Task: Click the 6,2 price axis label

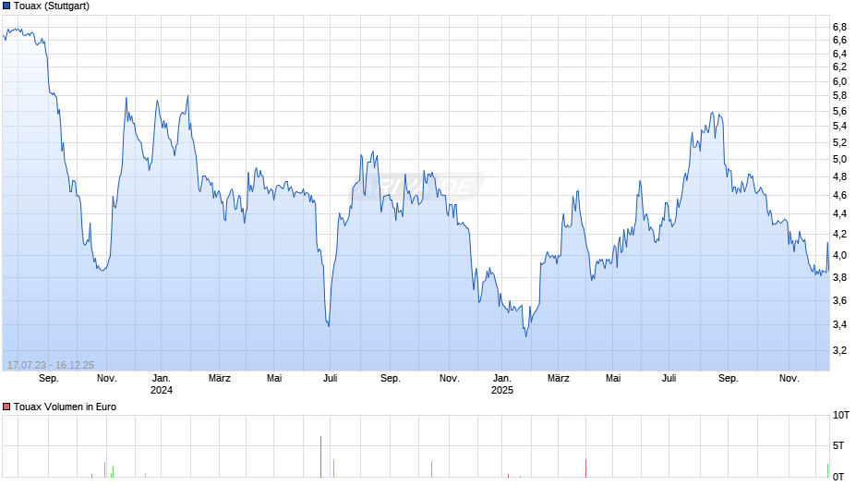Action: pos(839,67)
